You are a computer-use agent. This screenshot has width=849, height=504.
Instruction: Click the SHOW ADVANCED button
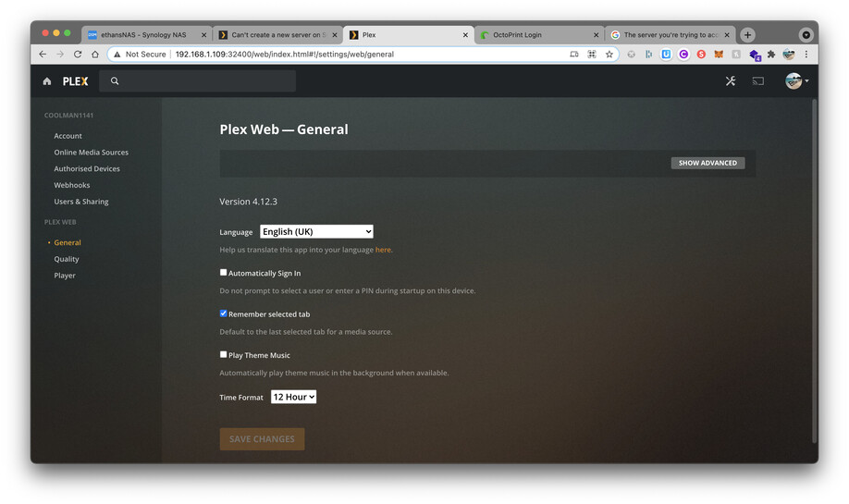[x=707, y=163]
